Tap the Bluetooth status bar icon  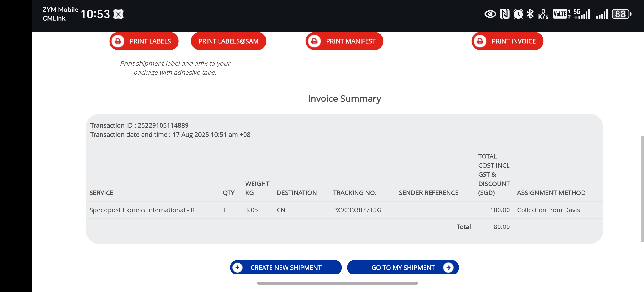[x=530, y=14]
